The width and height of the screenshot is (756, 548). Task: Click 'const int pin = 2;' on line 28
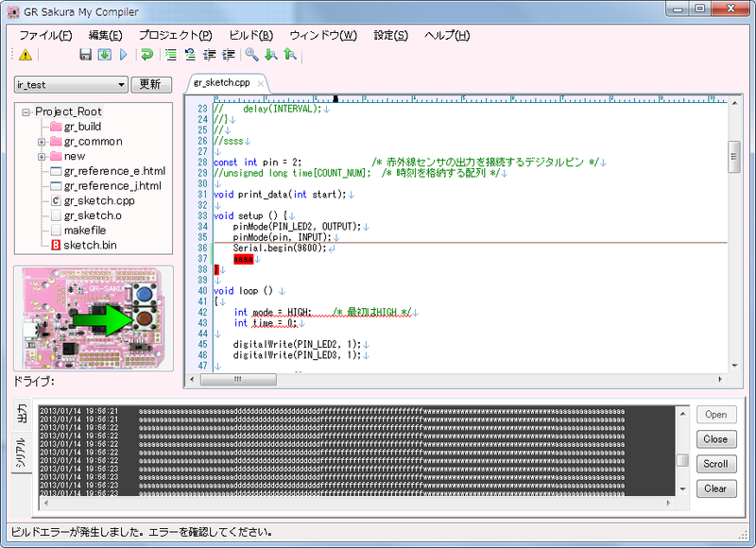[x=257, y=162]
